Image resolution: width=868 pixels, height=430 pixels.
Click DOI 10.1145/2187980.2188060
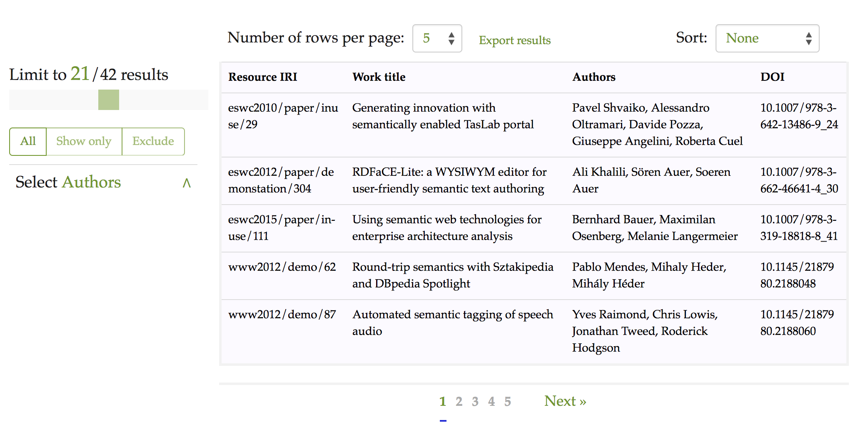point(797,323)
